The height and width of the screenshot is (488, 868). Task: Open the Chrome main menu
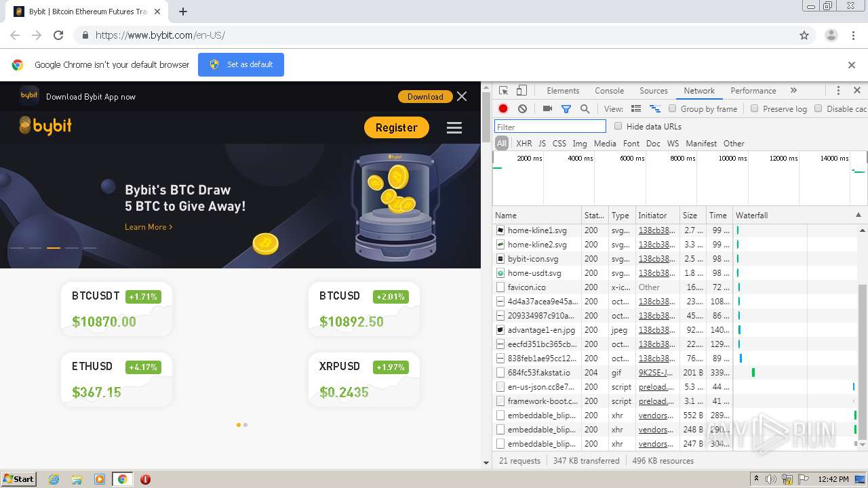coord(853,35)
